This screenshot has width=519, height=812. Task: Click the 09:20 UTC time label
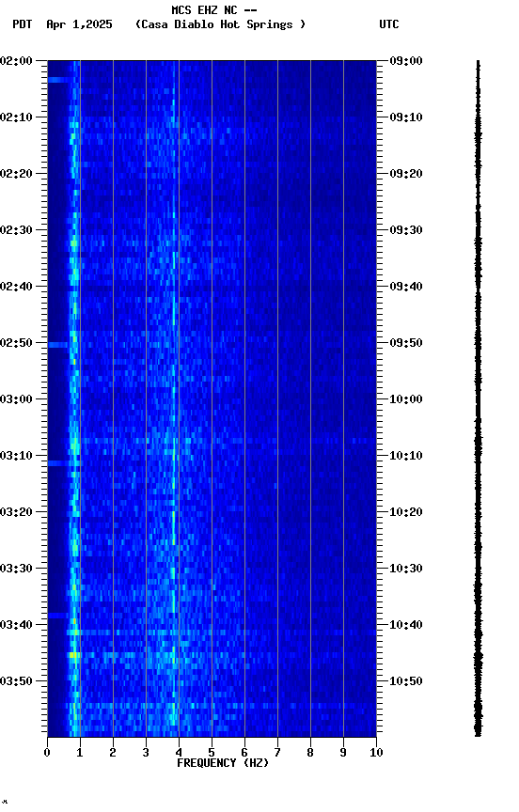pos(406,174)
